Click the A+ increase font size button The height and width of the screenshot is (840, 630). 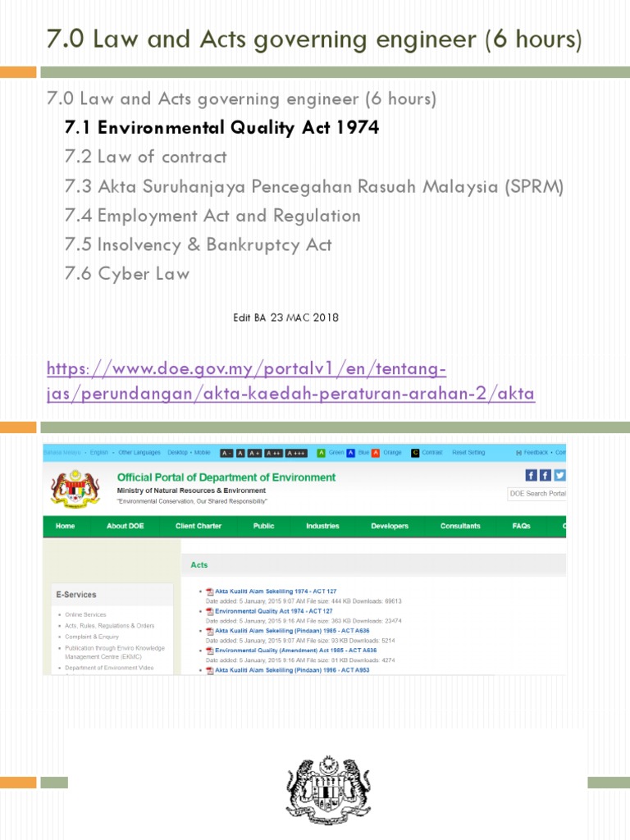click(254, 453)
